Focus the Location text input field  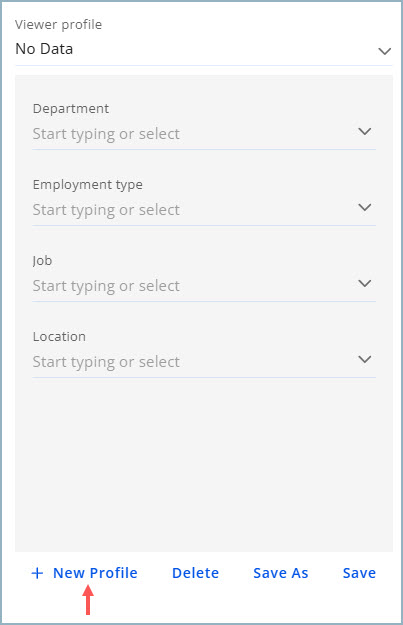(193, 362)
